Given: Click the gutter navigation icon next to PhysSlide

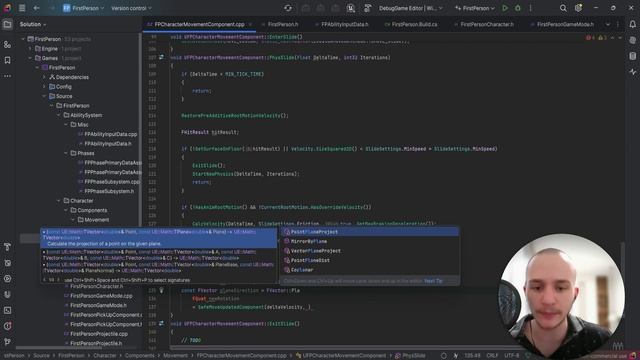Looking at the screenshot, I should click(162, 58).
